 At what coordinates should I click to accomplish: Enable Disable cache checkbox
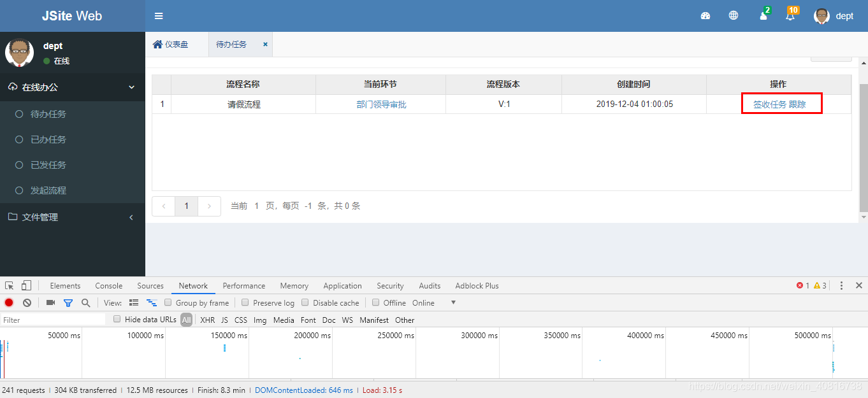[305, 302]
